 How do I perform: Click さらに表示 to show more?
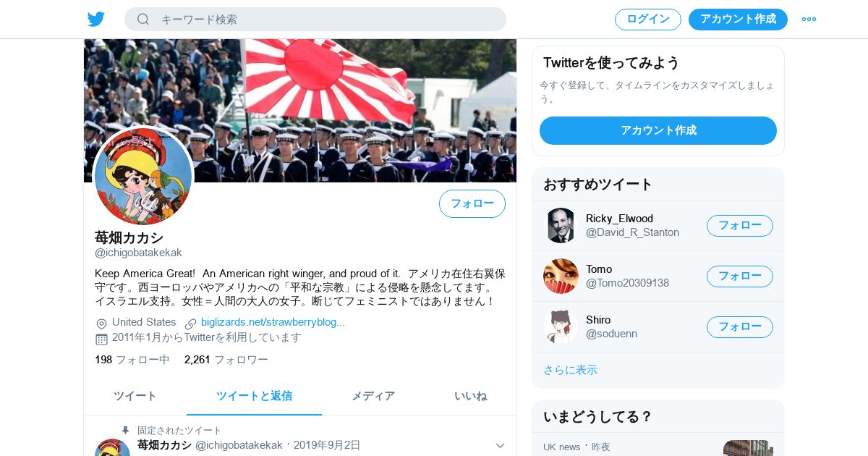coord(570,370)
